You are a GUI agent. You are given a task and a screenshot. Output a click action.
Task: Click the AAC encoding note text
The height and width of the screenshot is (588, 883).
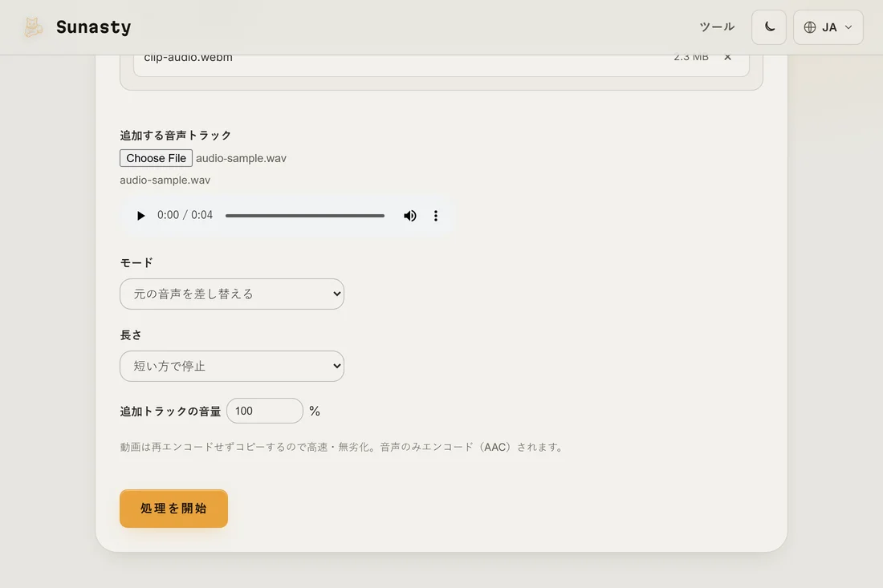click(x=343, y=447)
